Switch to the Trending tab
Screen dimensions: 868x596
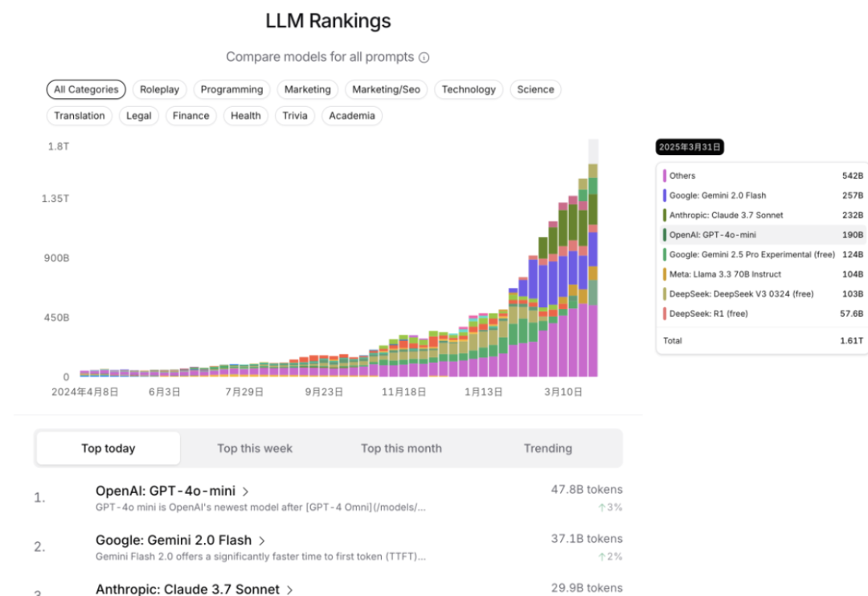(548, 448)
